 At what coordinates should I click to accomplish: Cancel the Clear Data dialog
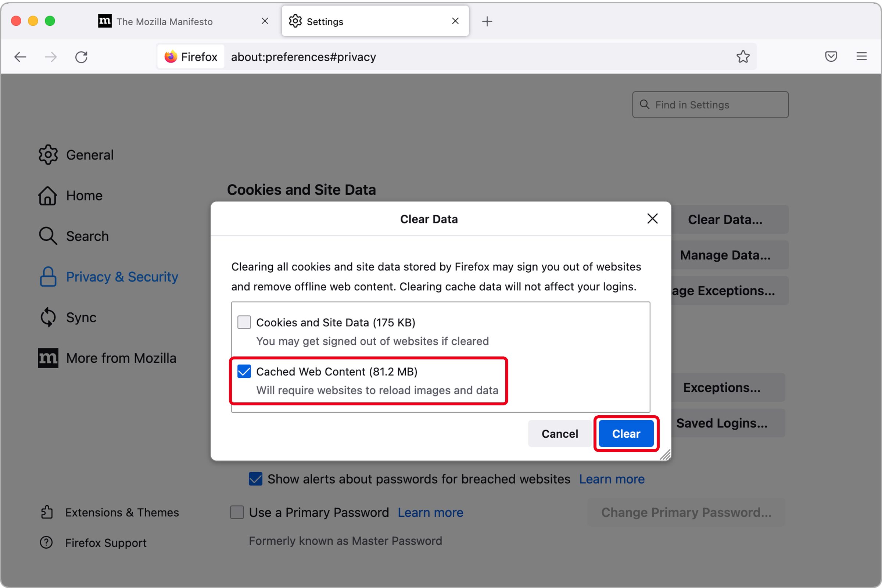(559, 434)
